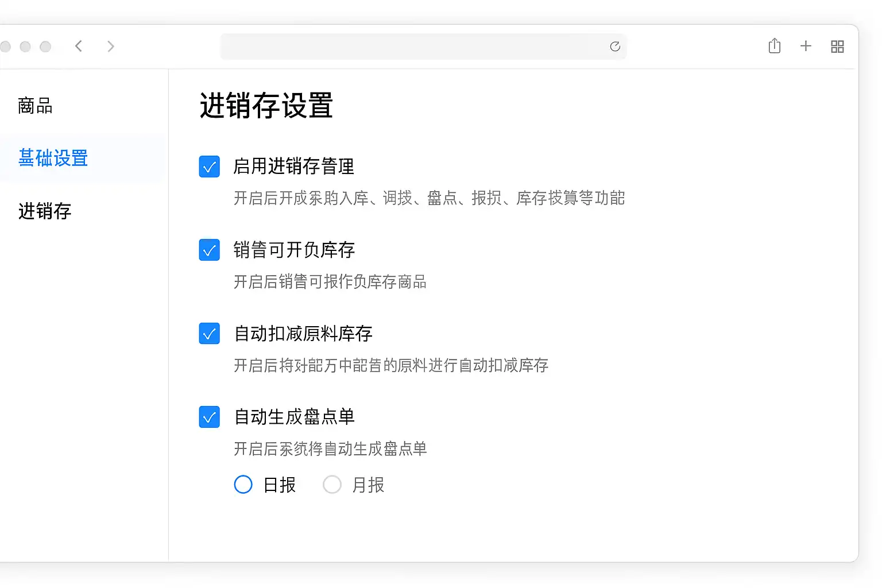Disable 自动扣减原料库存 checkbox

(209, 334)
